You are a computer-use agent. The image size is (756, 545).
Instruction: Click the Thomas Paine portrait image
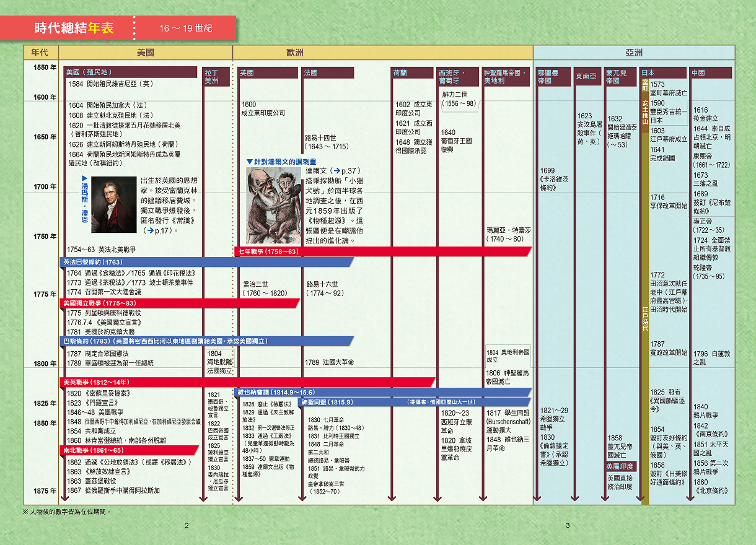point(115,204)
